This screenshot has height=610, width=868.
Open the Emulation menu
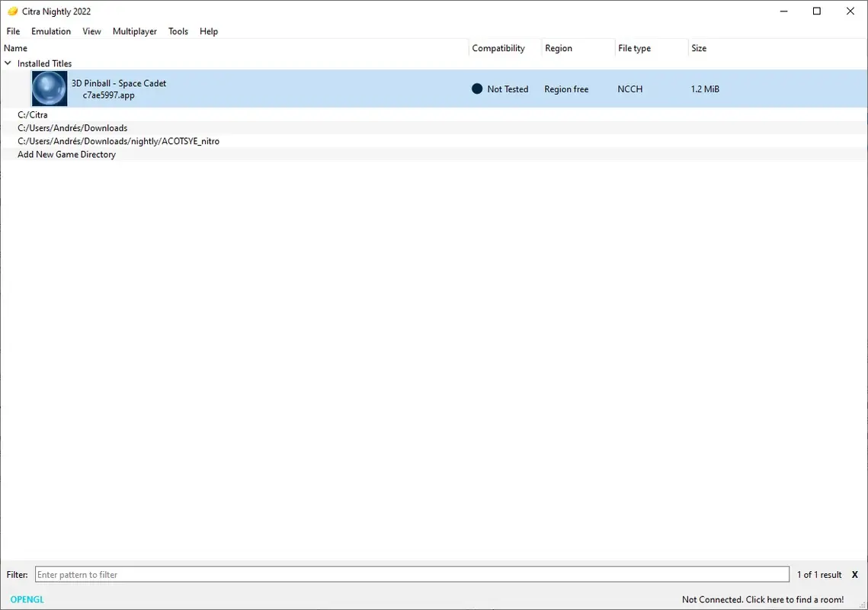(x=50, y=31)
